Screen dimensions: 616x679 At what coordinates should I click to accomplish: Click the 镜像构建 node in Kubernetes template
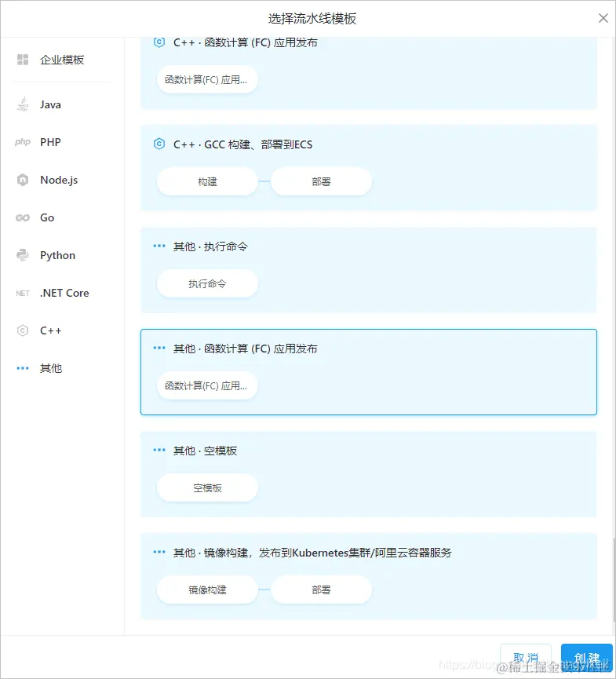(206, 590)
